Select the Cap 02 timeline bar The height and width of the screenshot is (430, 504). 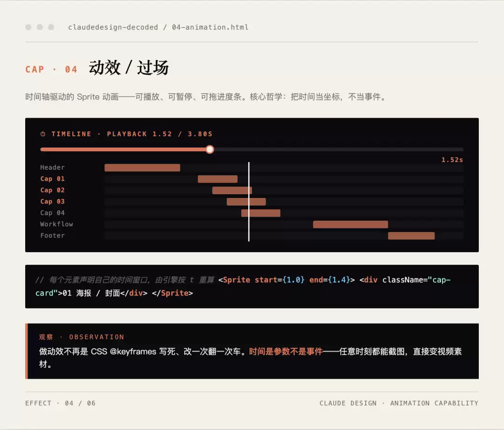[x=232, y=190]
